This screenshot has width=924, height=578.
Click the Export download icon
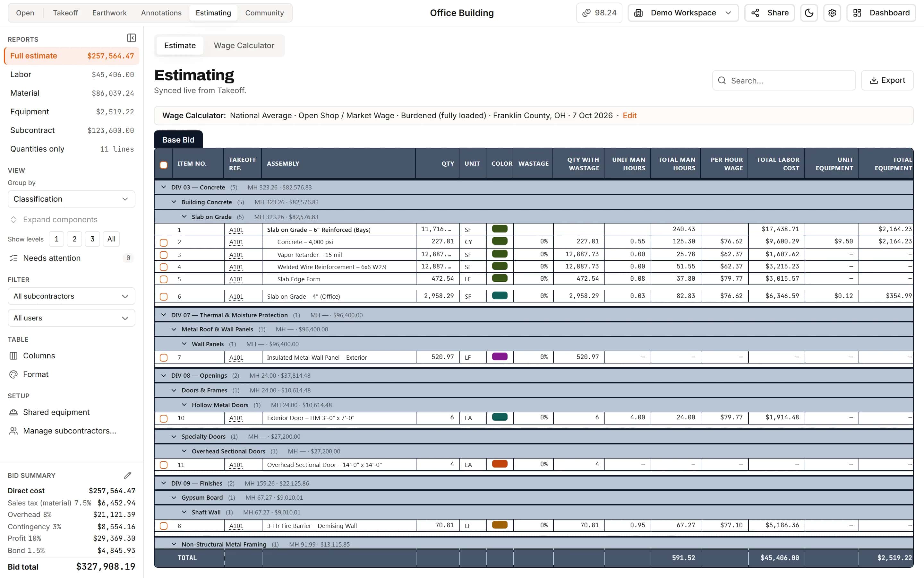(x=874, y=80)
